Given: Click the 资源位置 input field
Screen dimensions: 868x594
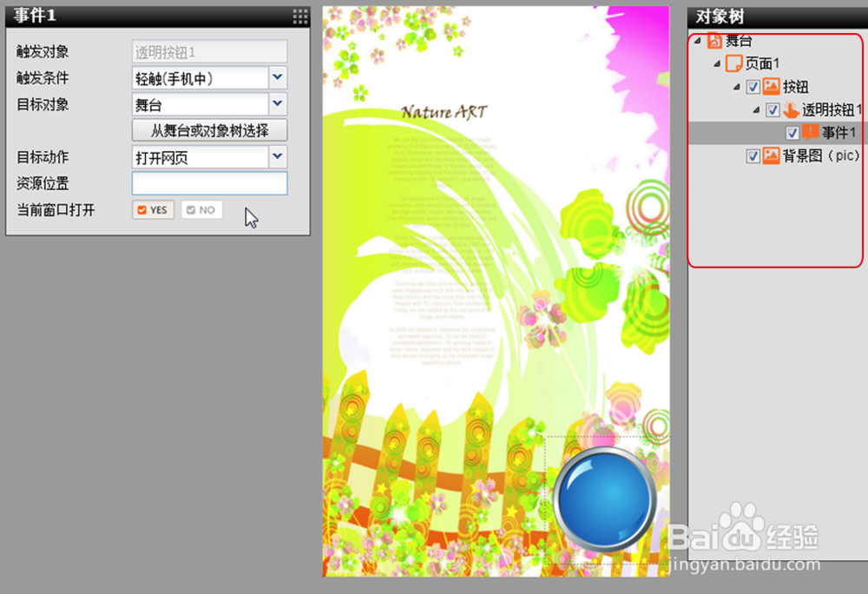Looking at the screenshot, I should point(209,183).
